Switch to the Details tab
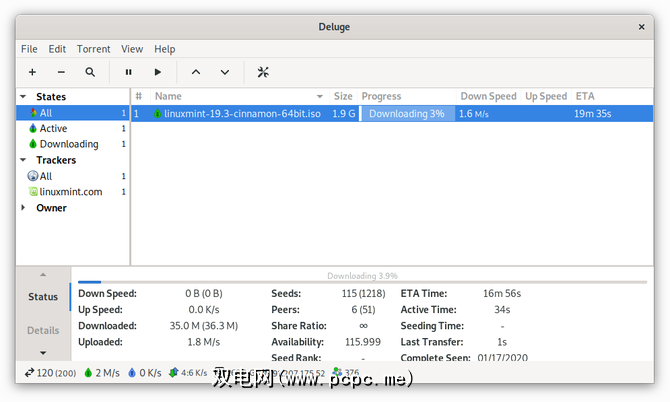The height and width of the screenshot is (402, 670). point(43,330)
